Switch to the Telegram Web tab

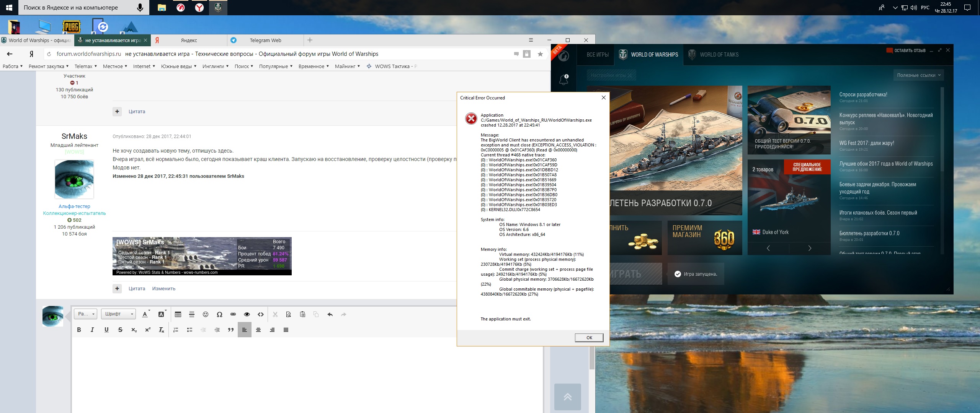265,40
